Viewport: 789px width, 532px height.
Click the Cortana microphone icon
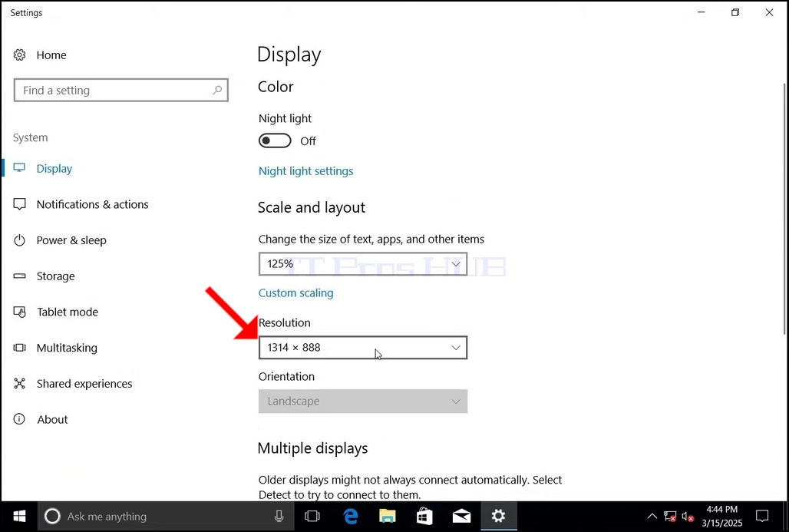coord(279,516)
